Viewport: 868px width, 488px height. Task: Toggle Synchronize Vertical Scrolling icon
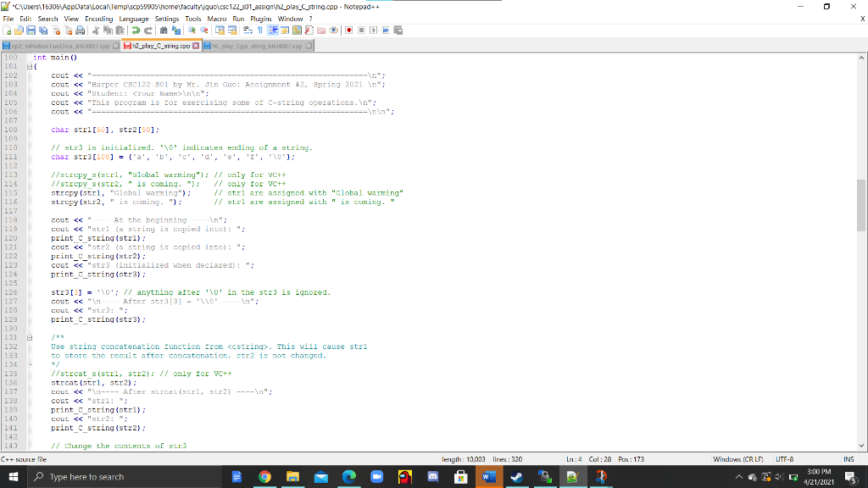click(x=220, y=30)
